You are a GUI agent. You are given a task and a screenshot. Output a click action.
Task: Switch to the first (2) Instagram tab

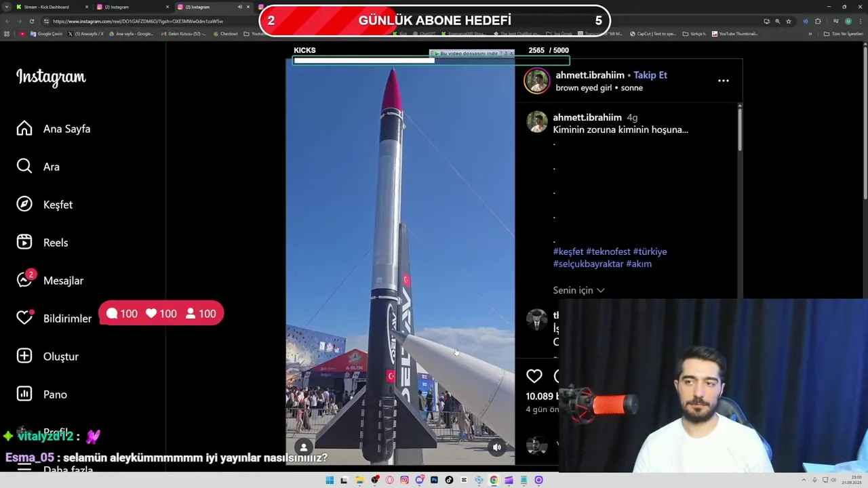click(x=132, y=7)
